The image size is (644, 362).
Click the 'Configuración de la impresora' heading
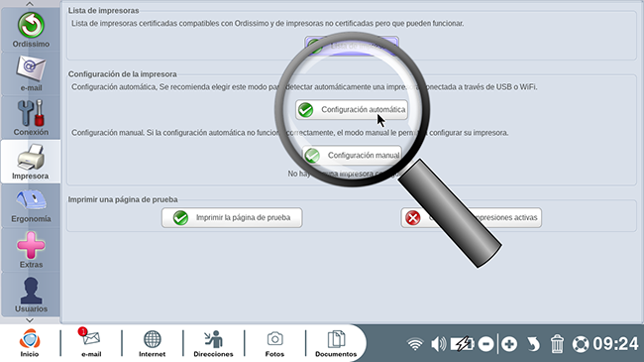[x=123, y=74]
